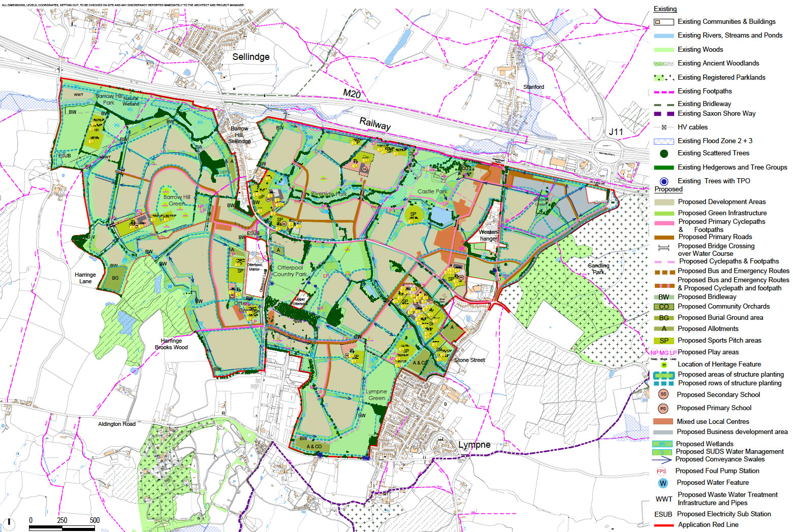Click the 'Proposed' legend heading
Viewport: 793px width, 532px height.
[669, 189]
